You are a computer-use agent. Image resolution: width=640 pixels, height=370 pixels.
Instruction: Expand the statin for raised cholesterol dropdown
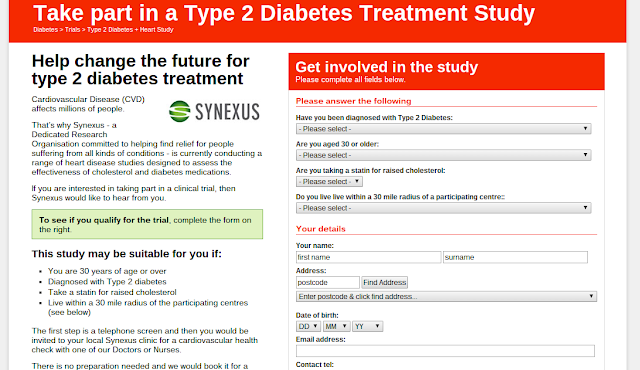point(329,182)
